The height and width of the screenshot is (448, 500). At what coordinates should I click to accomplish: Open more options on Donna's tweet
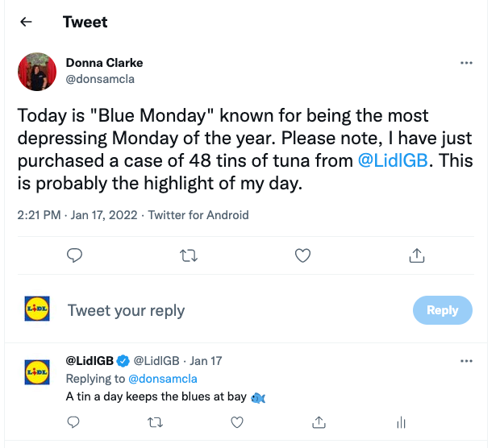(466, 63)
